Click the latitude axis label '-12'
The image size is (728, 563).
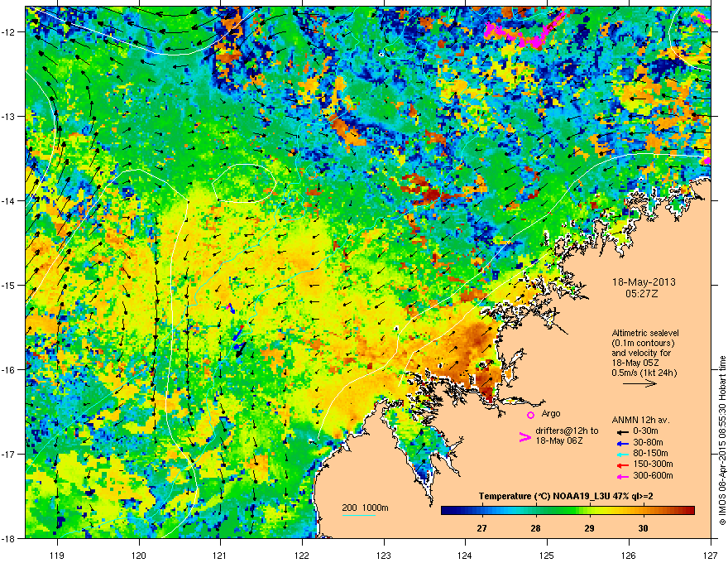(8, 31)
